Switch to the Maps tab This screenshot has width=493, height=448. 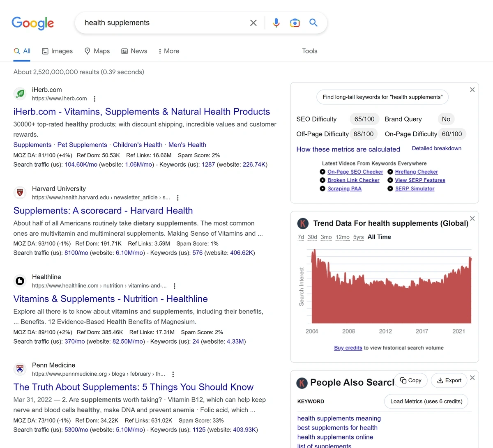pyautogui.click(x=97, y=51)
